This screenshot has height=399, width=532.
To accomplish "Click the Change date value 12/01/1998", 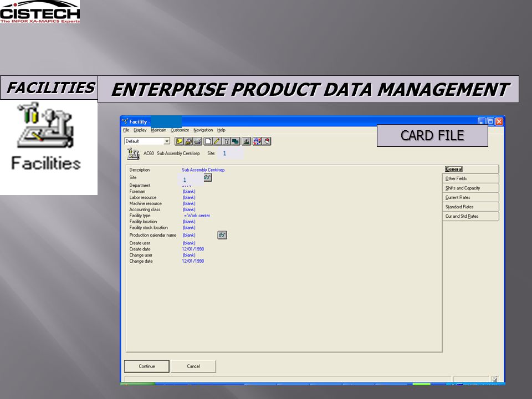I will coord(193,261).
